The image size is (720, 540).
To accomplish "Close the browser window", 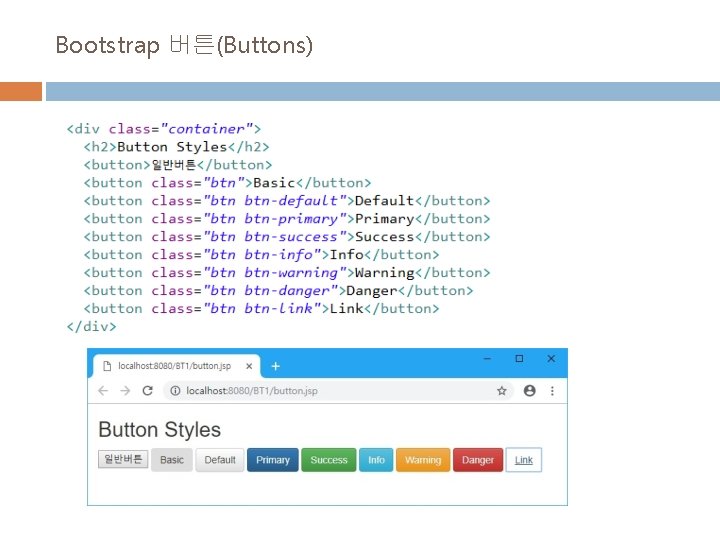I will 551,359.
